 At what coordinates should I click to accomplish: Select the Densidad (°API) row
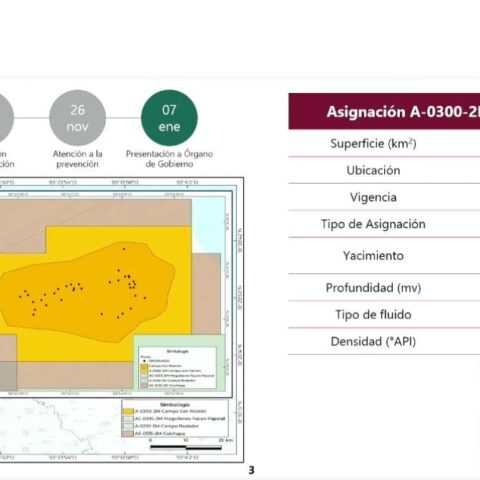[x=384, y=341]
